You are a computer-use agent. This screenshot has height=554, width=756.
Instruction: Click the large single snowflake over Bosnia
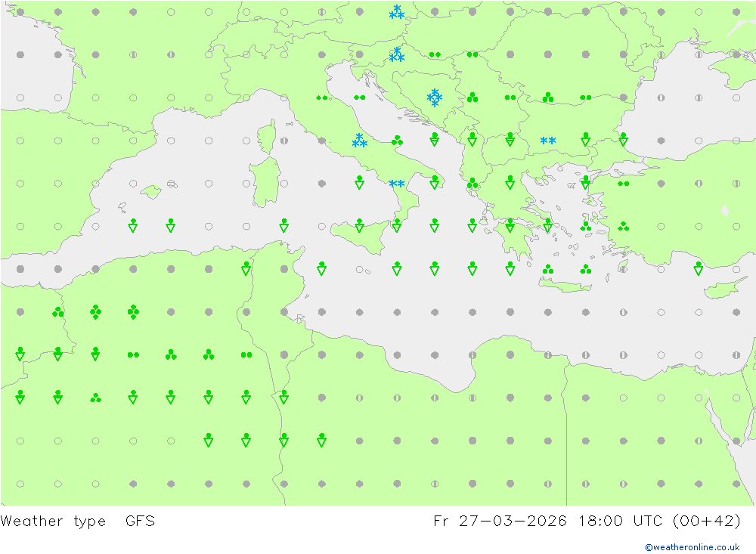(435, 97)
